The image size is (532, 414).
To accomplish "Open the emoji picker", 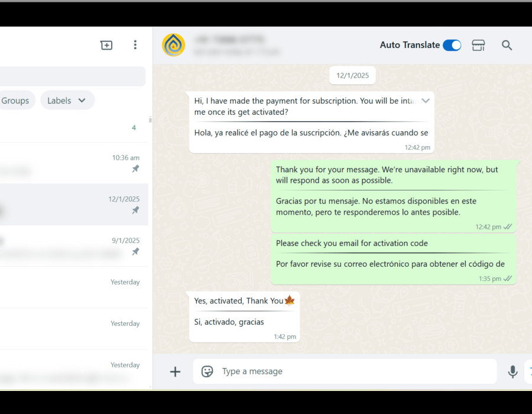I will (x=207, y=371).
